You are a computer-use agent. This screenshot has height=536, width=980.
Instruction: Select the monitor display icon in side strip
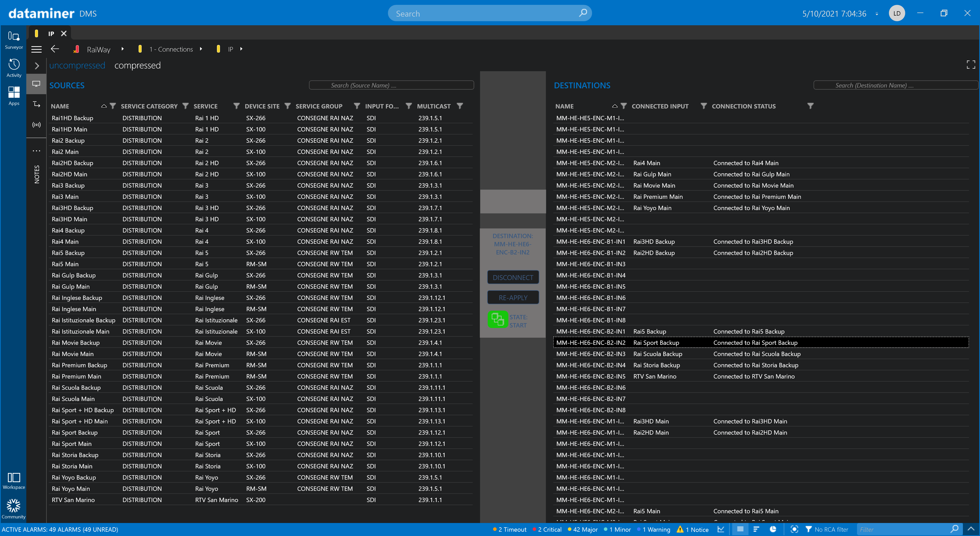click(36, 84)
